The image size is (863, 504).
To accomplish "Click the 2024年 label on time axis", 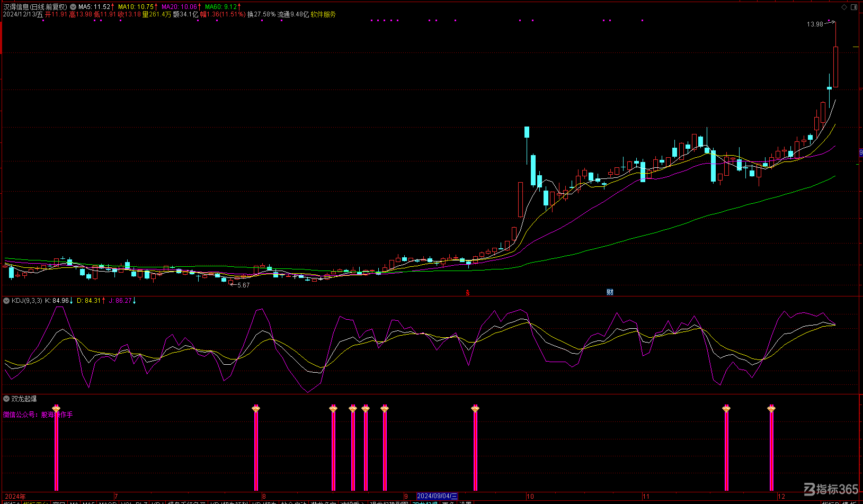I will (15, 497).
